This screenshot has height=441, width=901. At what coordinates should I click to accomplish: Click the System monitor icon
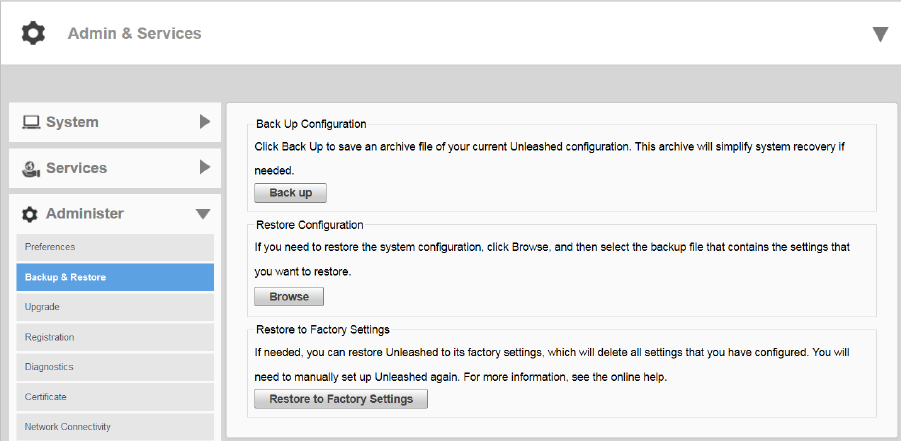31,122
